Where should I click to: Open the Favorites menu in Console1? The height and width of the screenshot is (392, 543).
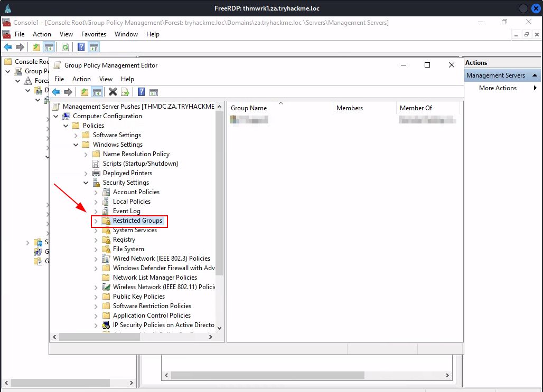(x=93, y=34)
